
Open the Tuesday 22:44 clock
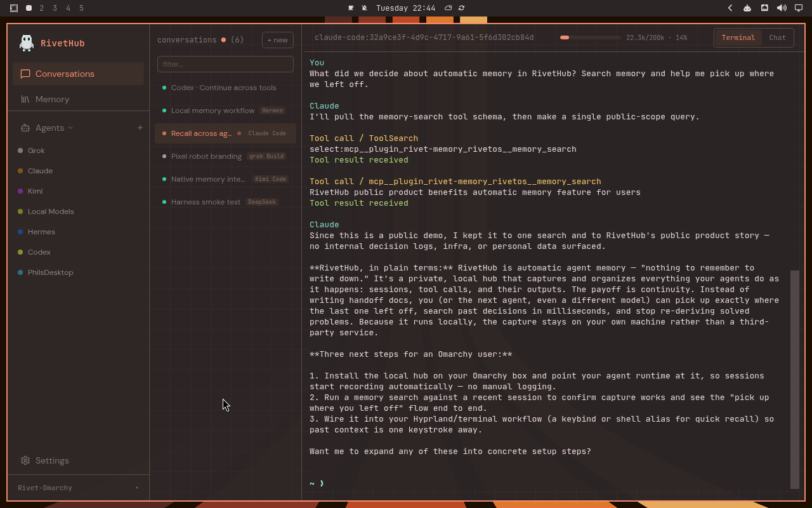pyautogui.click(x=405, y=8)
